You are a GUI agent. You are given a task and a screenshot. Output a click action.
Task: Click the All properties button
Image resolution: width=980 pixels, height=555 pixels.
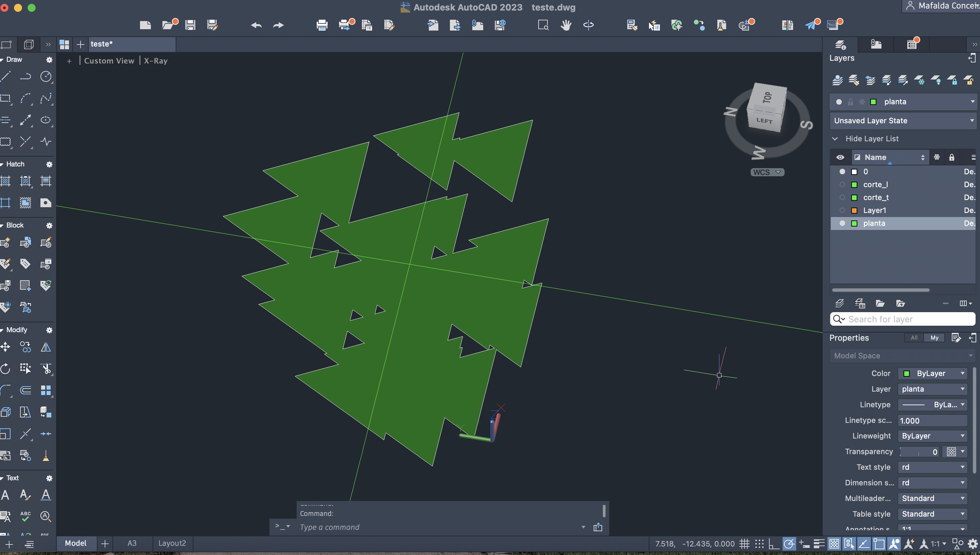[914, 338]
